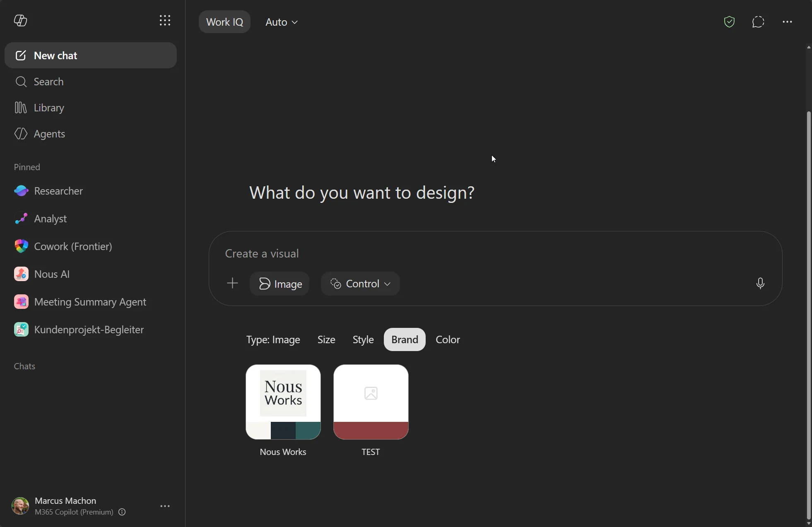
Task: Choose the TEST brand kit thumbnail
Action: point(371,402)
